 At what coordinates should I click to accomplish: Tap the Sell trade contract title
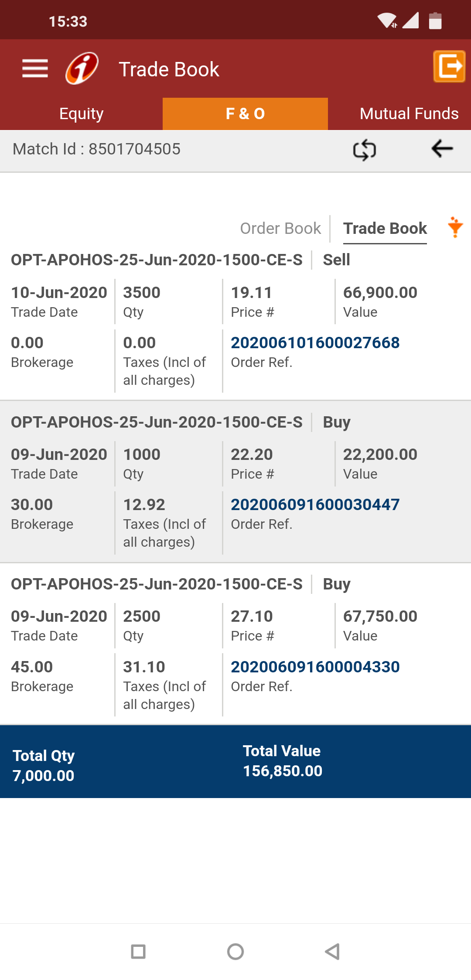click(157, 260)
